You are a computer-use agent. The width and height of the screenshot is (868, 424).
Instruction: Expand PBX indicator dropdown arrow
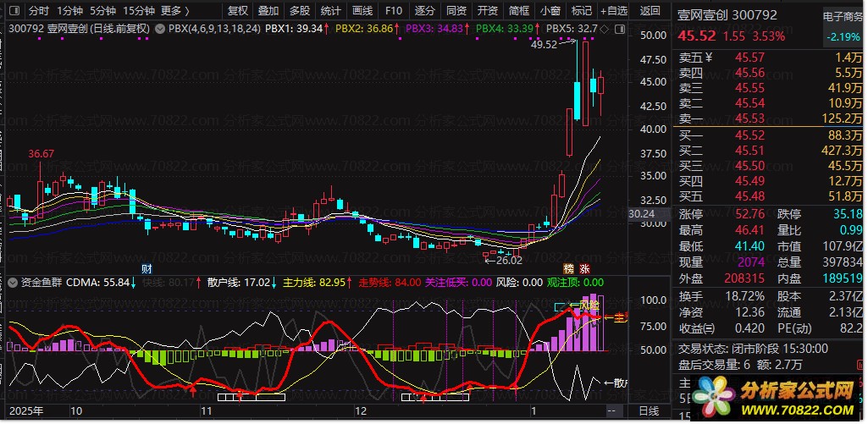(161, 28)
